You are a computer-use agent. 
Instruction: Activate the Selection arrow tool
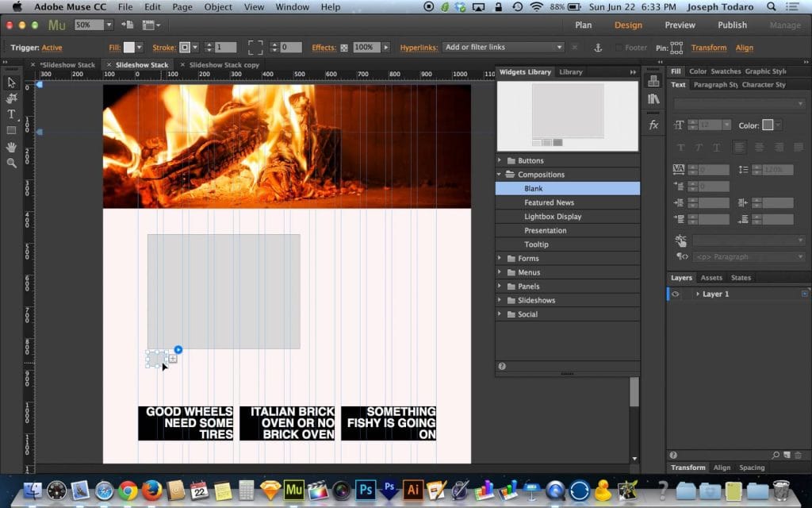pos(11,83)
